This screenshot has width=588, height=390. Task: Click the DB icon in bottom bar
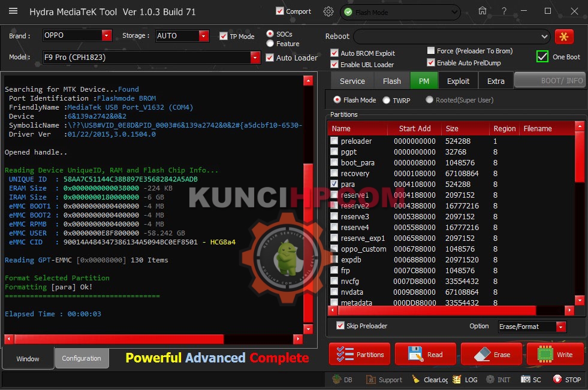click(x=343, y=379)
